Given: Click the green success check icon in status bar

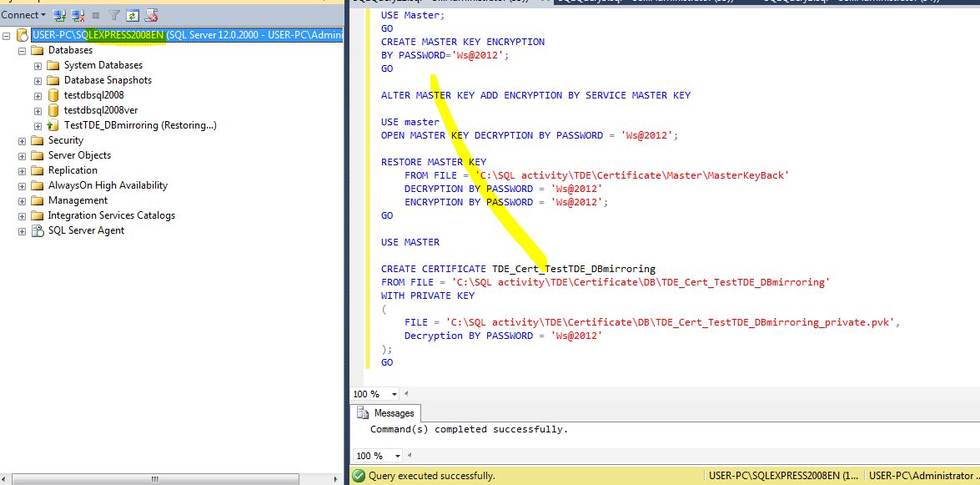Looking at the screenshot, I should point(357,474).
